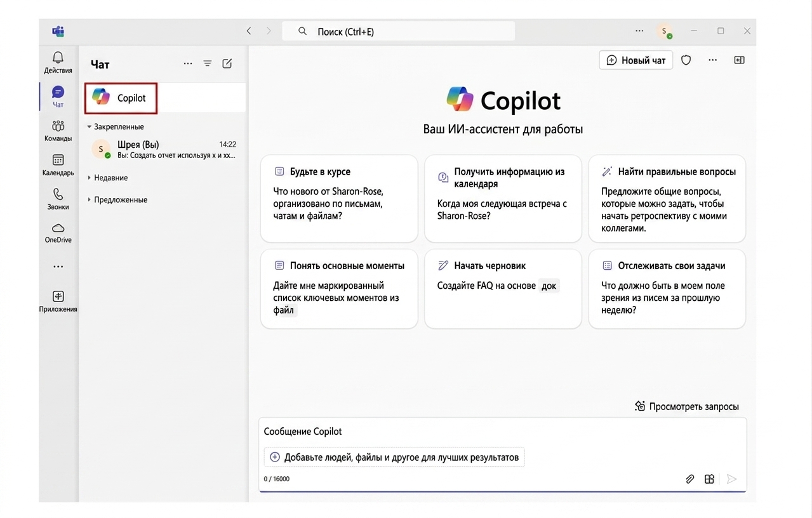Click the Чат panel heading

click(100, 64)
